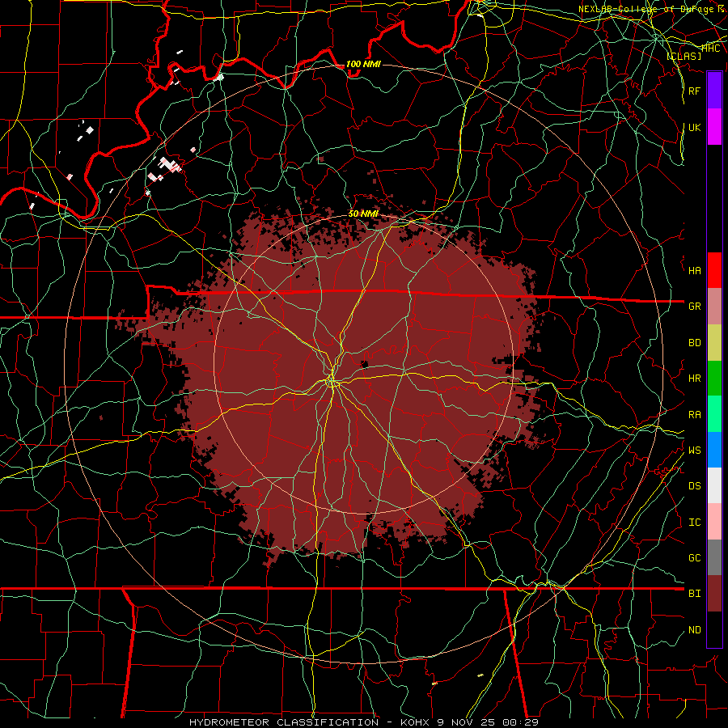Click the BI legend label
Viewport: 728px width, 728px height.
(x=694, y=594)
